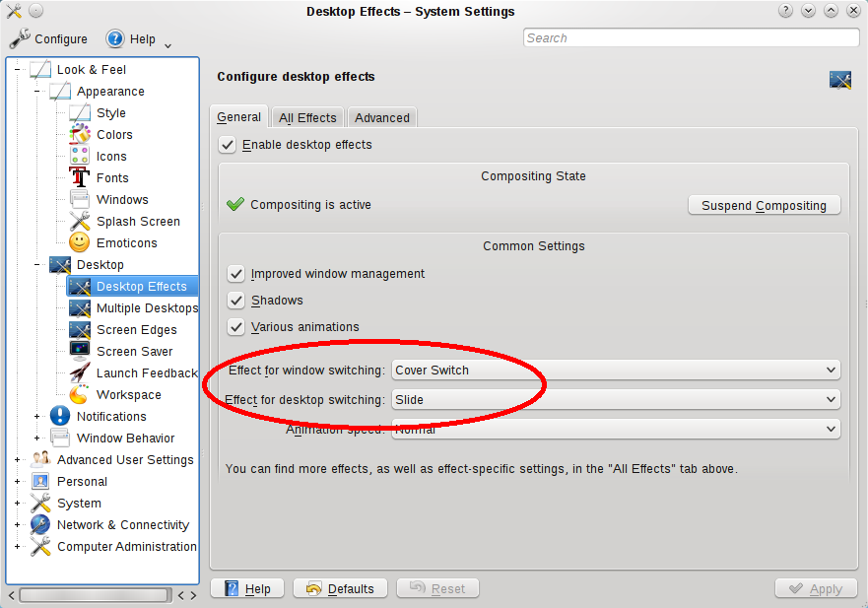Expand the System tree node
This screenshot has height=608, width=868.
coord(17,503)
